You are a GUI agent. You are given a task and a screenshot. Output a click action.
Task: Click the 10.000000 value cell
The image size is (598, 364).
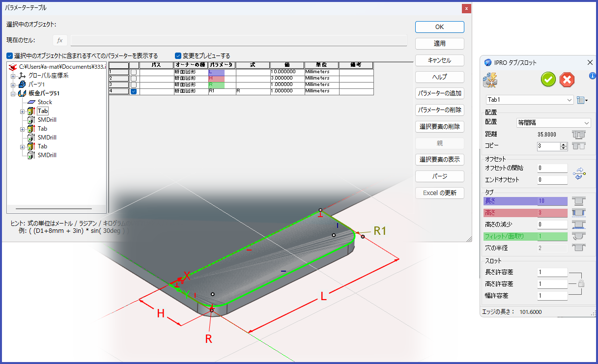(287, 72)
